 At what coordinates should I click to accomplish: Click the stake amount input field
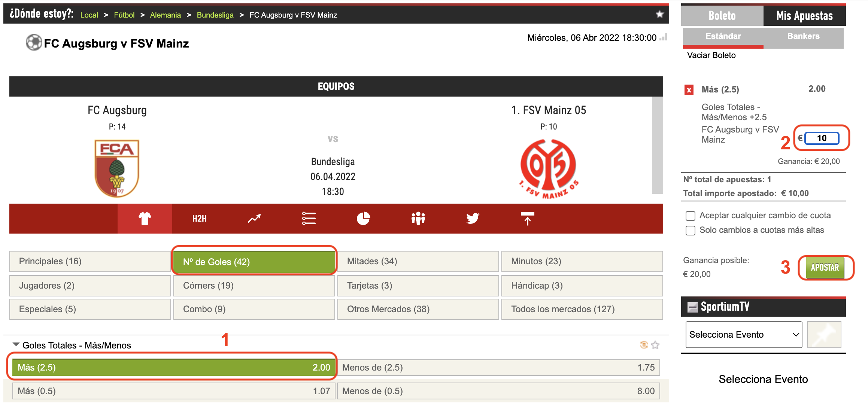822,138
